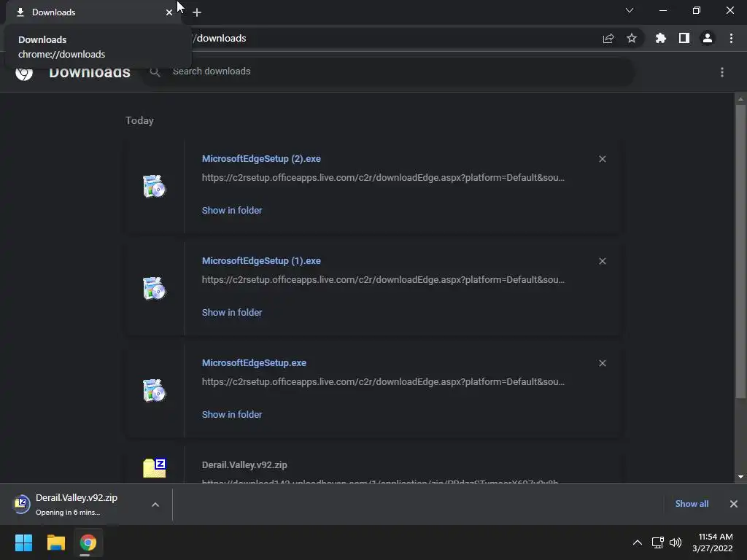The image size is (747, 560).
Task: Click the zip icon in downloads list
Action: pyautogui.click(x=155, y=468)
